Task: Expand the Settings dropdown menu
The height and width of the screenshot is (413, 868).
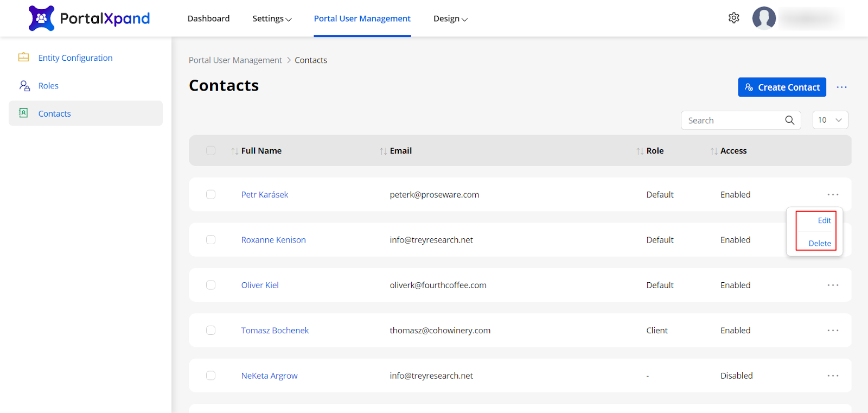Action: (272, 18)
